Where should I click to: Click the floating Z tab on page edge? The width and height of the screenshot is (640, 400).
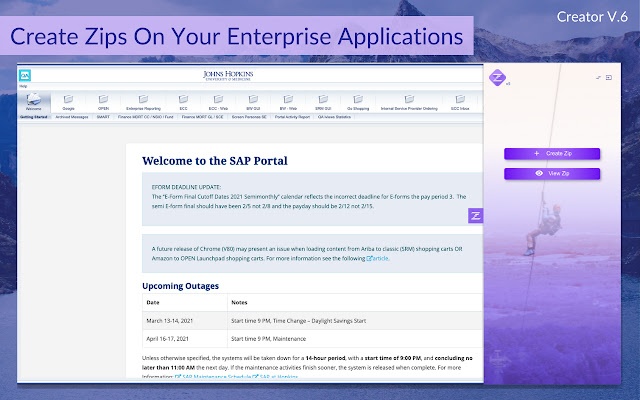click(x=476, y=216)
